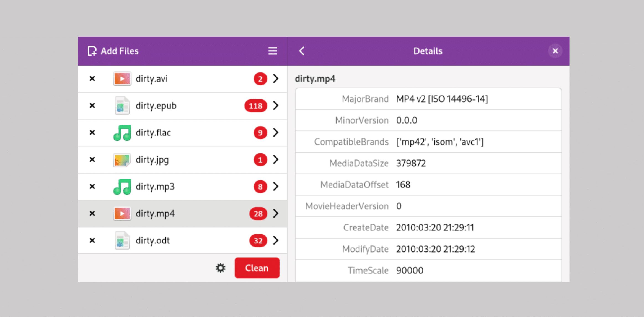Click the 118 metadata count badge
The width and height of the screenshot is (644, 317).
255,106
